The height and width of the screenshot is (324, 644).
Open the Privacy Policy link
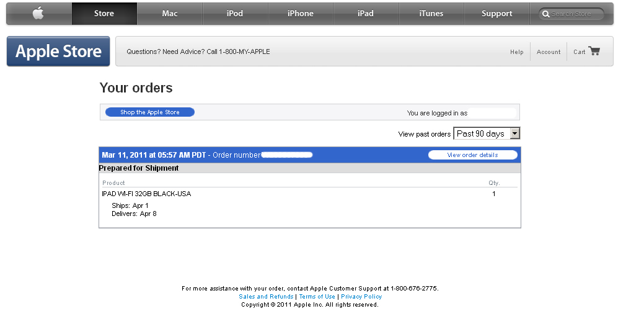tap(361, 297)
